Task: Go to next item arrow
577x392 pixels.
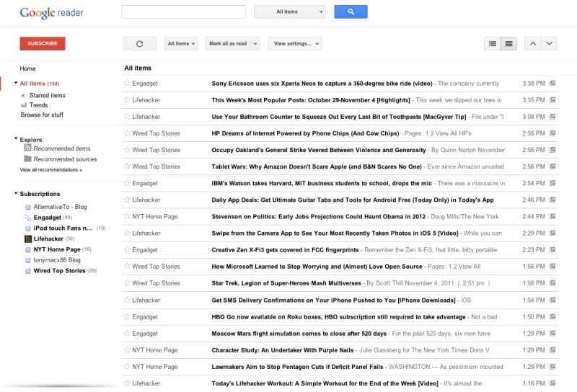Action: tap(550, 44)
